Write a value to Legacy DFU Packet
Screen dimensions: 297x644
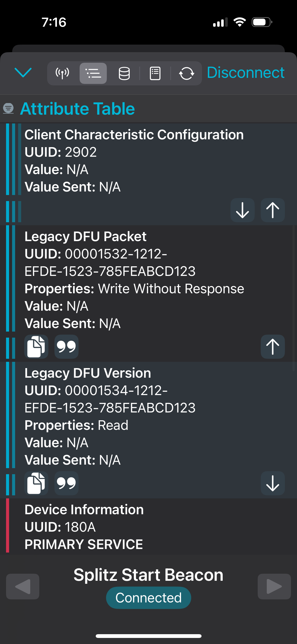pyautogui.click(x=273, y=347)
